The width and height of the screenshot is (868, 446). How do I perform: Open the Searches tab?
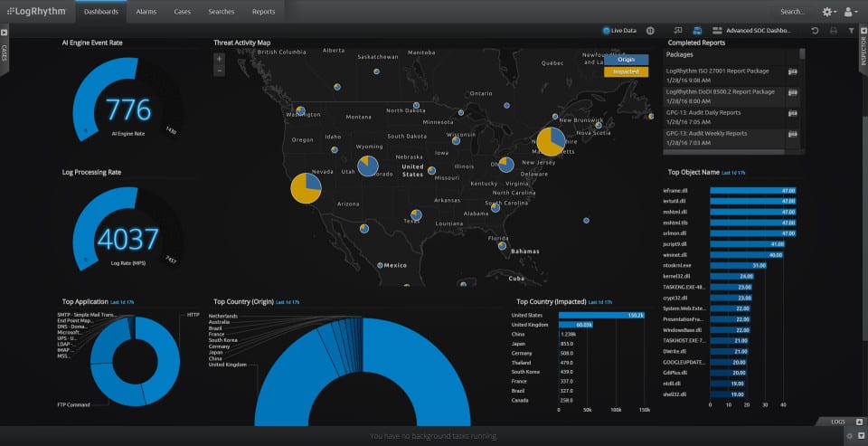(222, 12)
